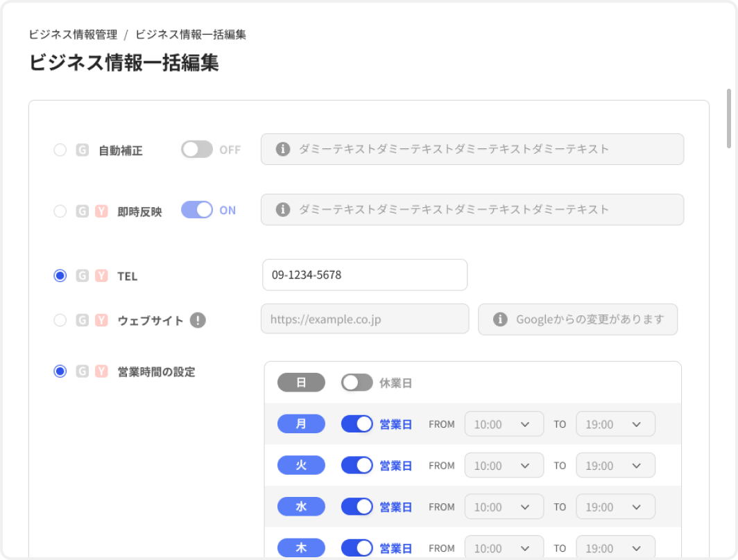Viewport: 738px width, 560px height.
Task: Open Monday's FROM 10:00 time dropdown
Action: click(504, 423)
